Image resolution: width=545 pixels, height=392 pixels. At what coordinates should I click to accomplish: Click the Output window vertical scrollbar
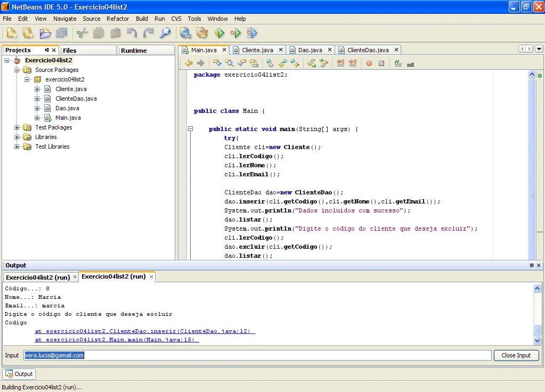click(537, 314)
